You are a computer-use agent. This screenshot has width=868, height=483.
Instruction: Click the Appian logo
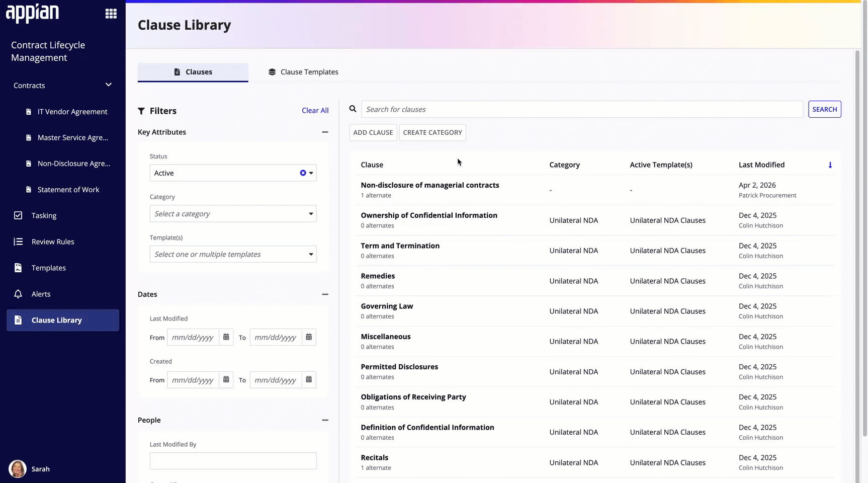32,13
